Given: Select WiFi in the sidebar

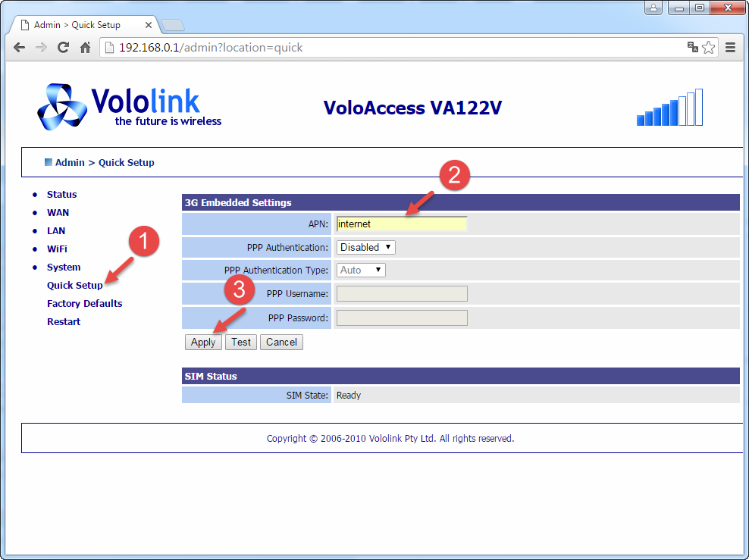Looking at the screenshot, I should point(57,249).
